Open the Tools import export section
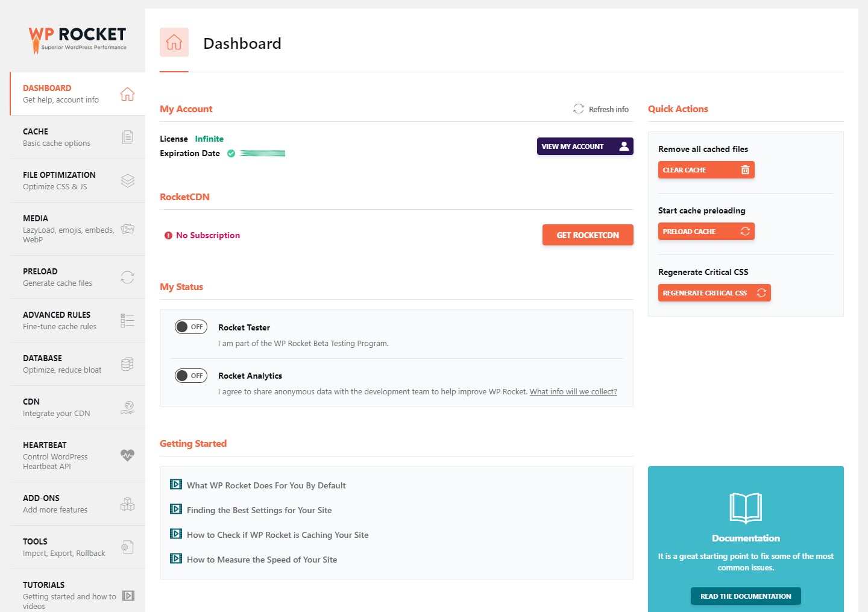This screenshot has width=868, height=612. 78,547
